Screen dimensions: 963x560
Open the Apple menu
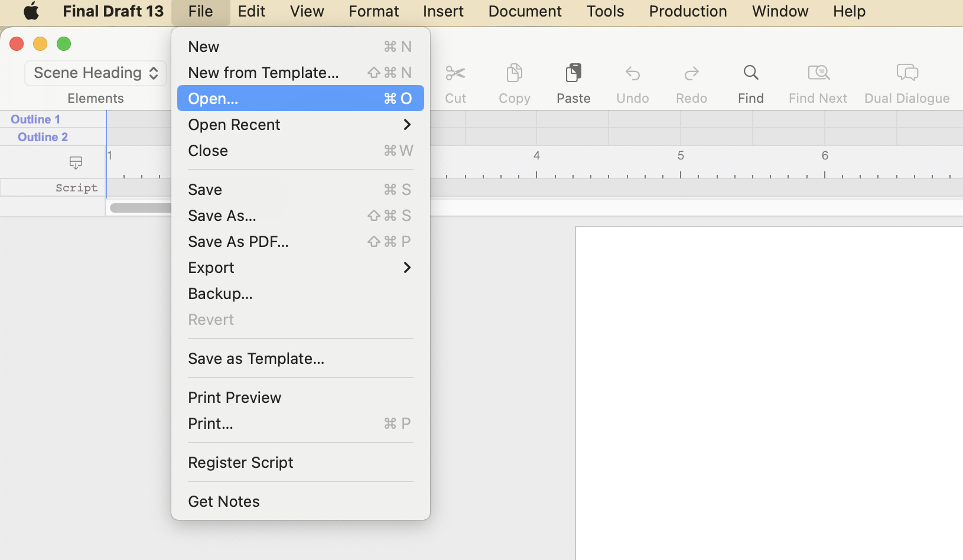tap(31, 11)
